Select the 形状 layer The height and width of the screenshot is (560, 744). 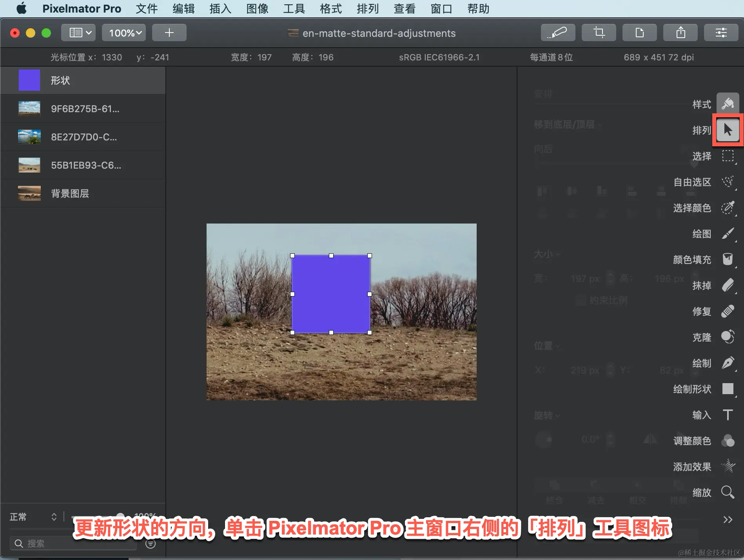83,80
